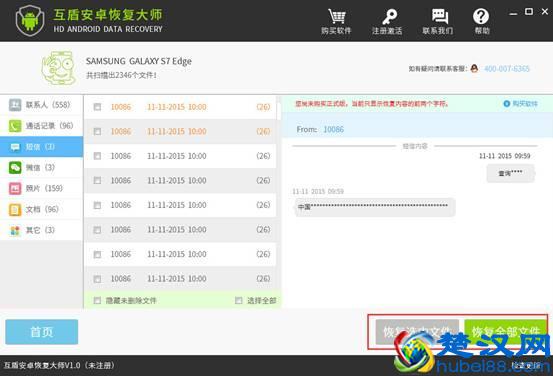Select the 微信 (3) category
Viewport: 553px width, 376px height.
pos(42,168)
